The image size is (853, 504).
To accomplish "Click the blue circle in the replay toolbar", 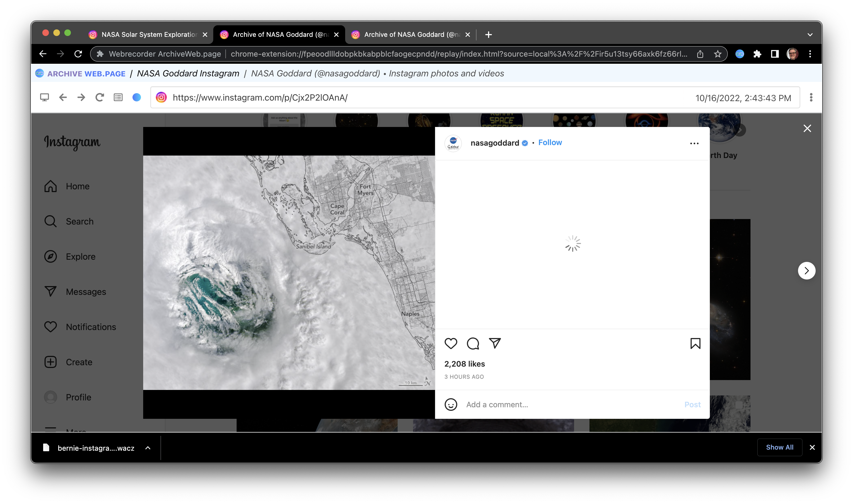I will [x=137, y=98].
